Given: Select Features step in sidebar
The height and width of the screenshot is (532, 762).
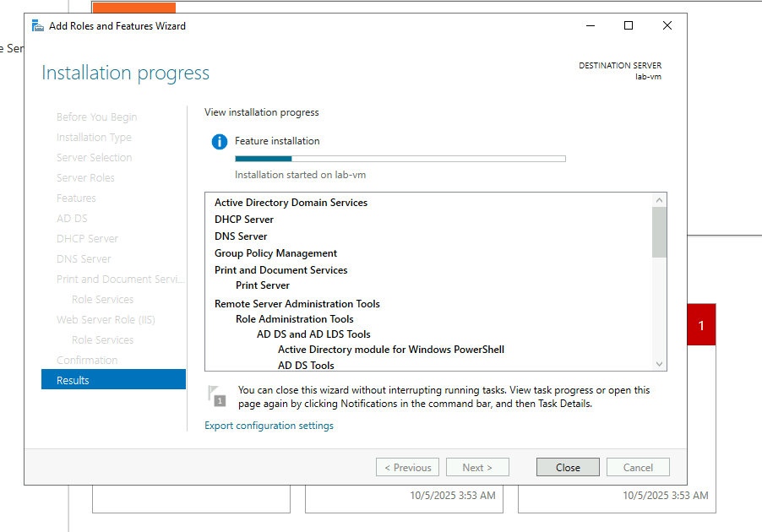Looking at the screenshot, I should [76, 198].
